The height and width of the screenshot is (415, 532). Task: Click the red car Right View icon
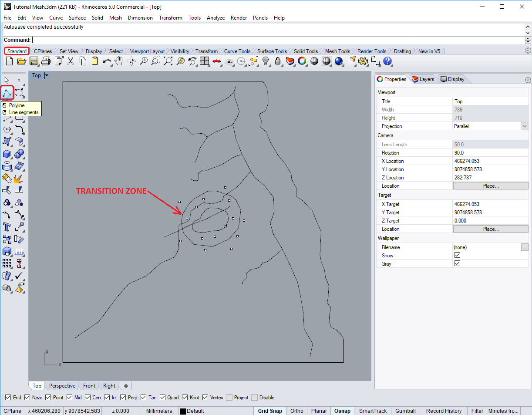217,61
